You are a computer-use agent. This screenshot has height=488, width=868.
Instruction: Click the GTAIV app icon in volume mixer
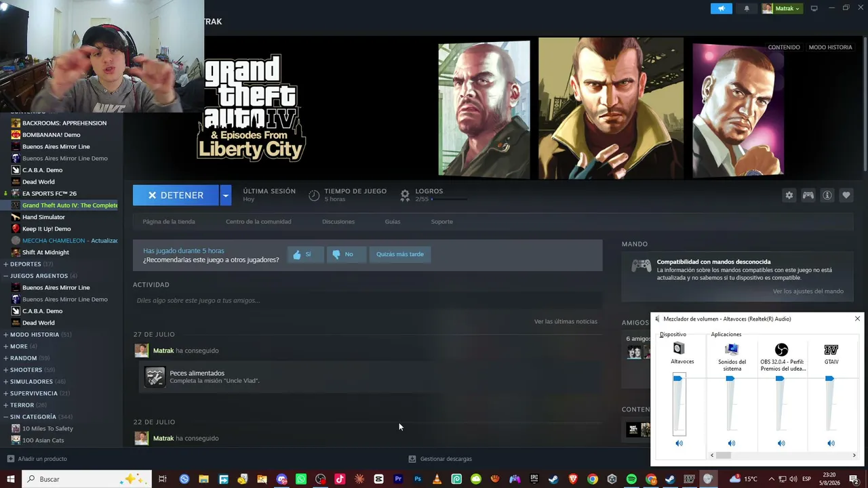(x=831, y=350)
